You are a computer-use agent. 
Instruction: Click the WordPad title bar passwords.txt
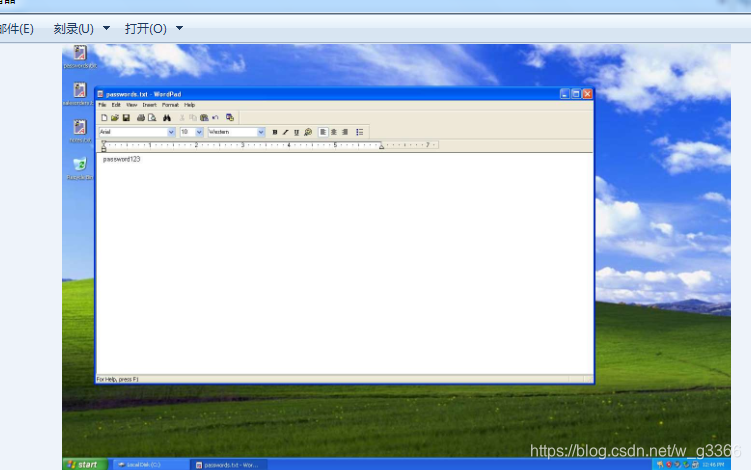328,94
